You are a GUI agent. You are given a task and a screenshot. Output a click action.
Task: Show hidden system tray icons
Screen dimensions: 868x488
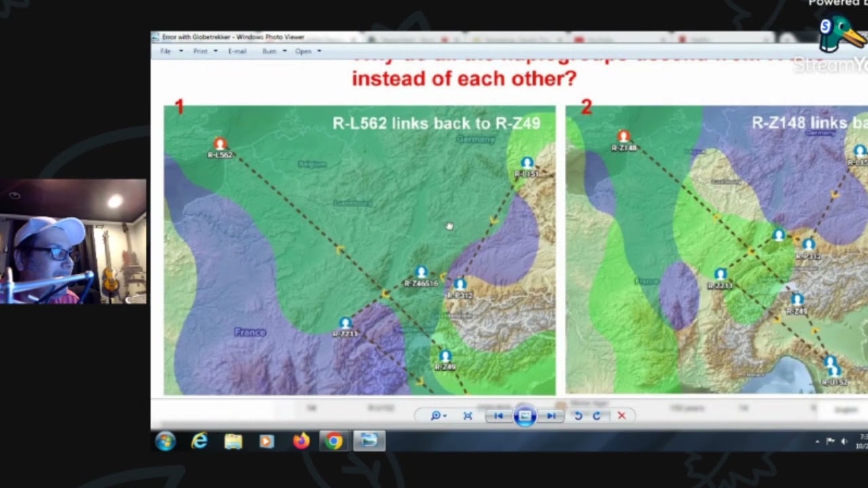[818, 441]
